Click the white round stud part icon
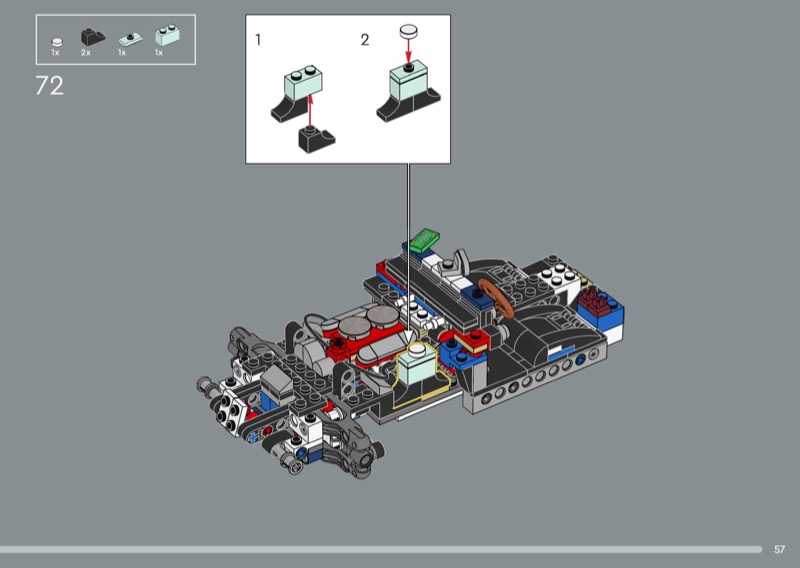This screenshot has height=568, width=800. pos(56,40)
